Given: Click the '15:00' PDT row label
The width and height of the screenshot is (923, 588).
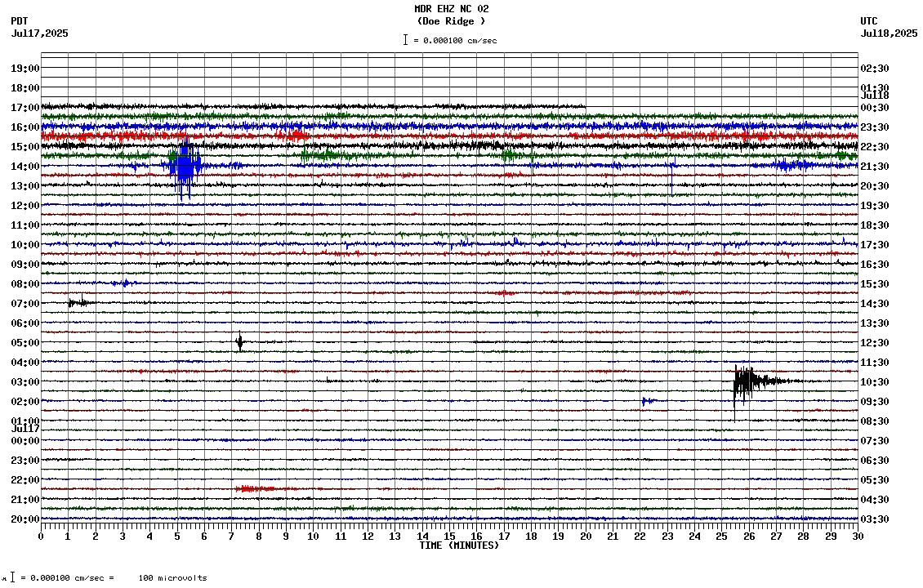Looking at the screenshot, I should pyautogui.click(x=25, y=146).
